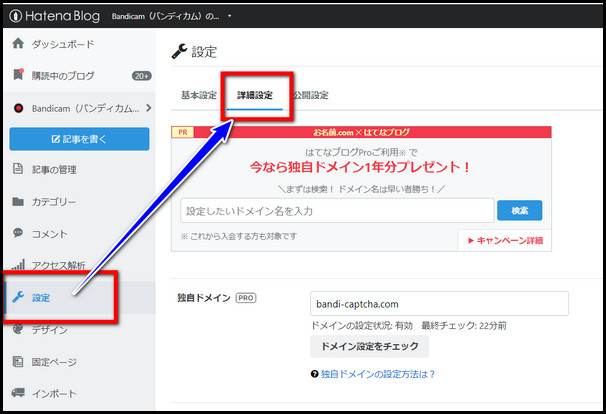Select 設定 in the sidebar
Screen dimensions: 606x414
[x=41, y=298]
